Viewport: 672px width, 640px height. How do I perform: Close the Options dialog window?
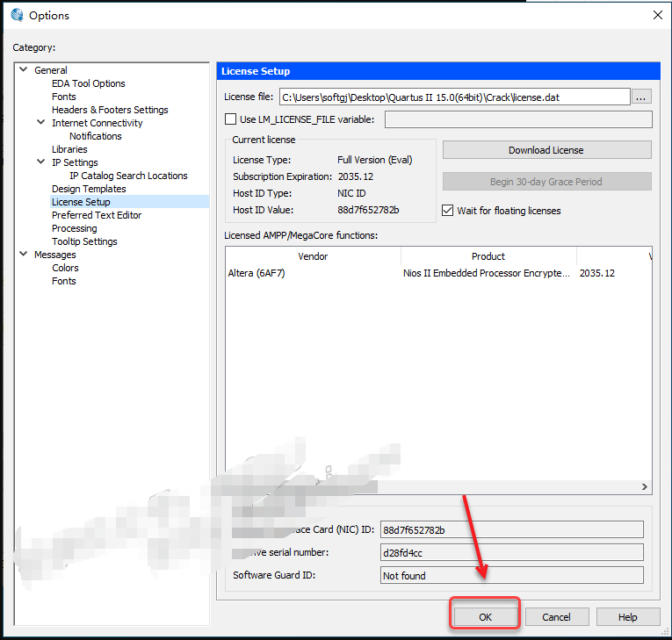[x=657, y=16]
